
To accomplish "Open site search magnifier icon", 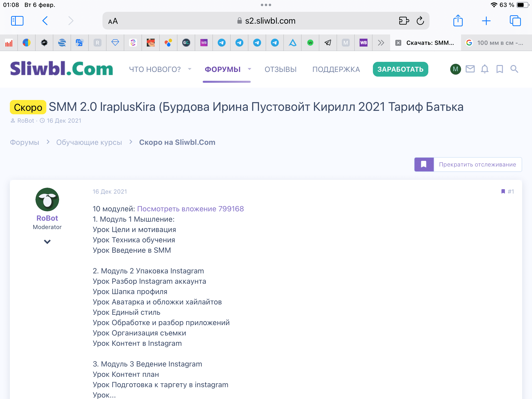I will point(514,69).
